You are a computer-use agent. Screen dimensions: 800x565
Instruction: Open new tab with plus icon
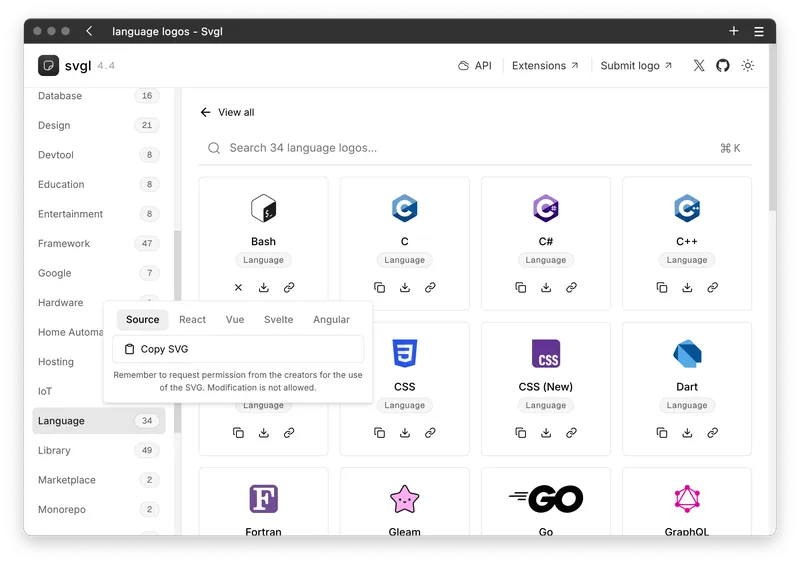(734, 31)
